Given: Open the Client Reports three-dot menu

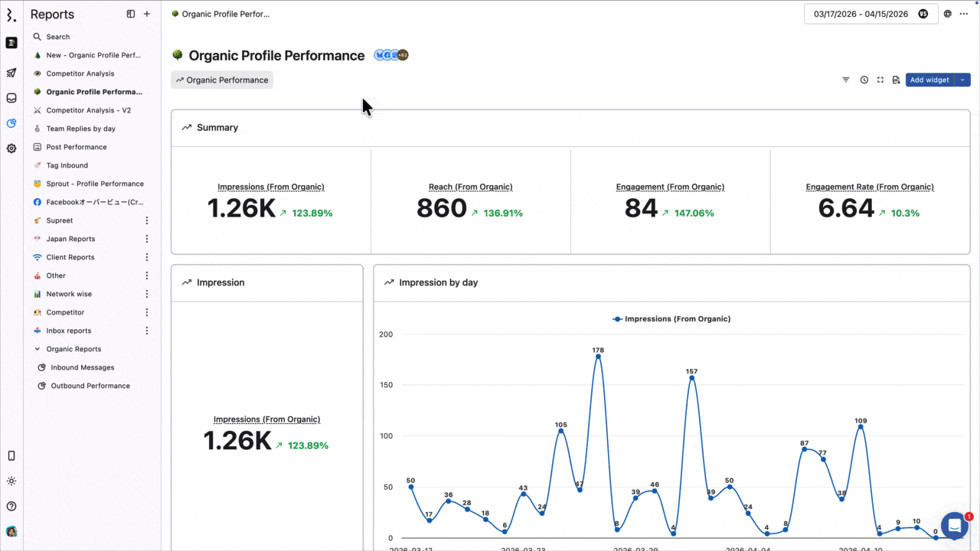Looking at the screenshot, I should pyautogui.click(x=147, y=257).
